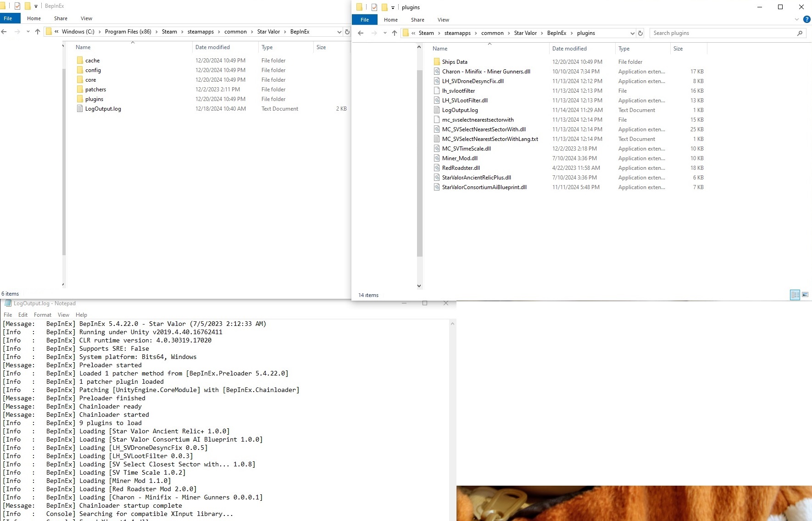
Task: Open the Edit menu in Notepad
Action: click(x=23, y=315)
